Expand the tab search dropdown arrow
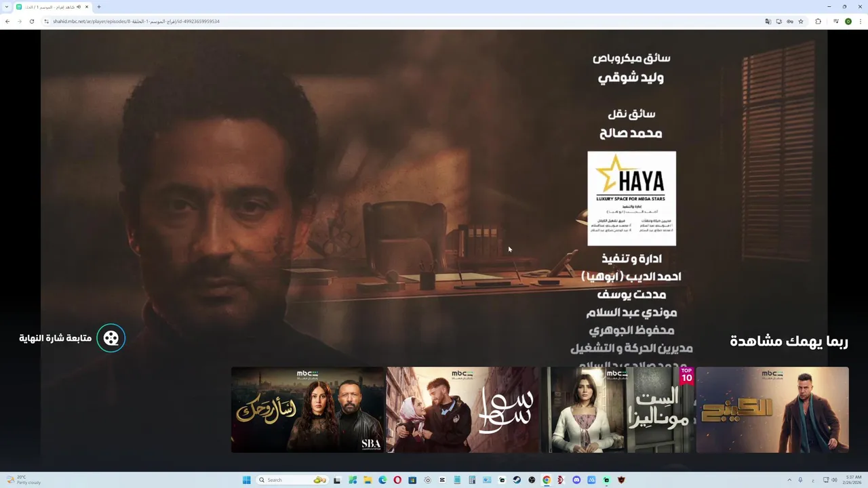The image size is (868, 488). coord(7,7)
